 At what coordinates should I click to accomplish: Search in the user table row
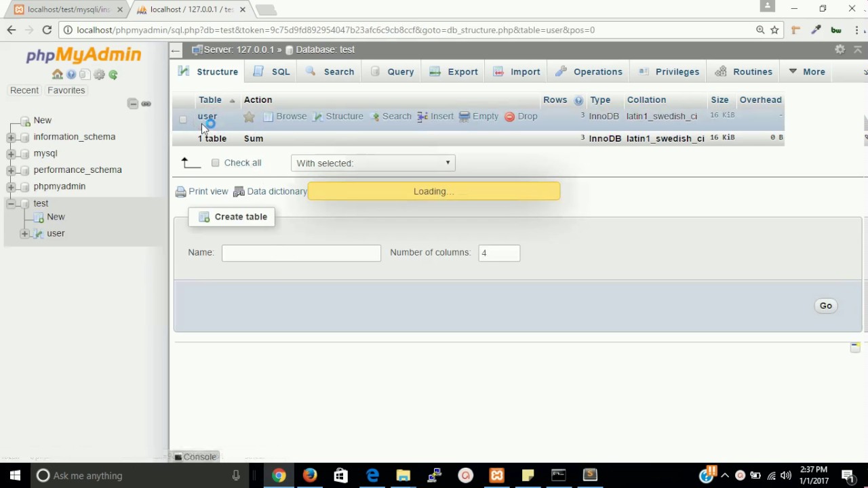click(x=391, y=117)
